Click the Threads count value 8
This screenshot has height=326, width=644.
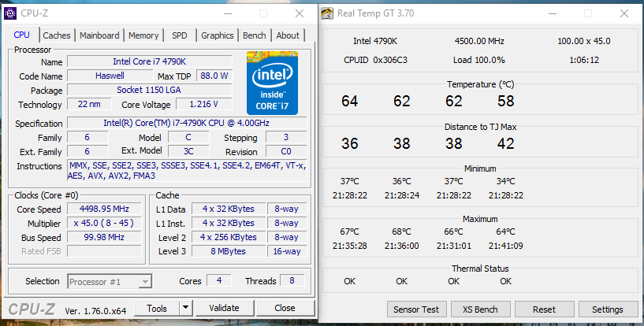292,280
